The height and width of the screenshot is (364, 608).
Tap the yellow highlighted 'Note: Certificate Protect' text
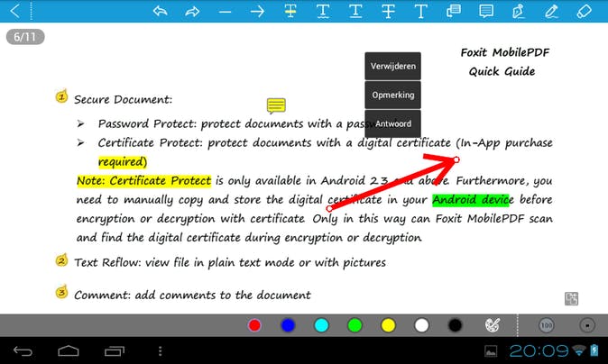click(143, 181)
